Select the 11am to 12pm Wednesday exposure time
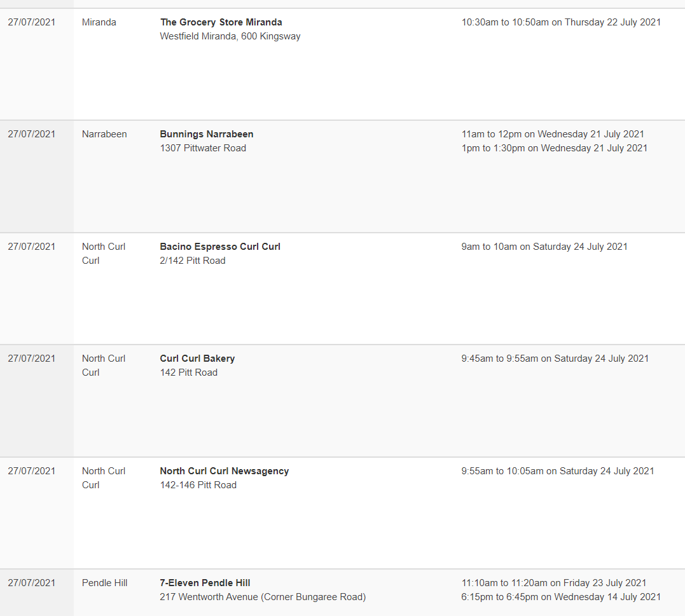 coord(553,134)
